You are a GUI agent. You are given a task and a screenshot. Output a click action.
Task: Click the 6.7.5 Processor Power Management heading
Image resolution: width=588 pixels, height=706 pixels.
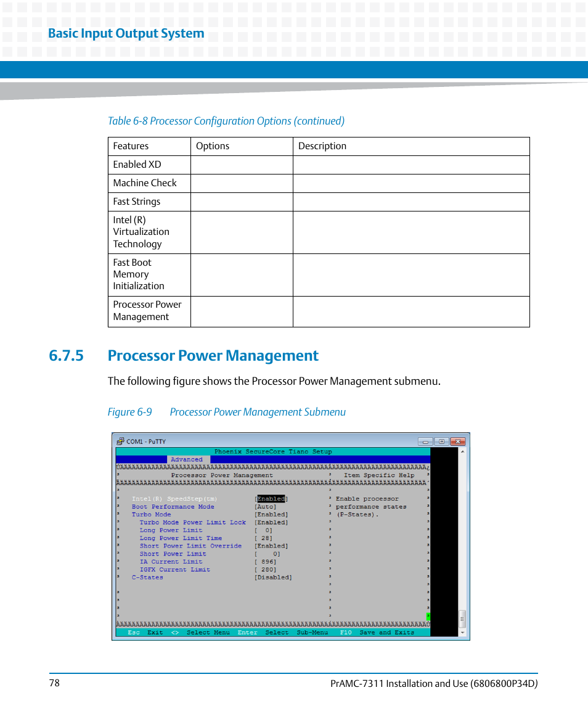[184, 356]
